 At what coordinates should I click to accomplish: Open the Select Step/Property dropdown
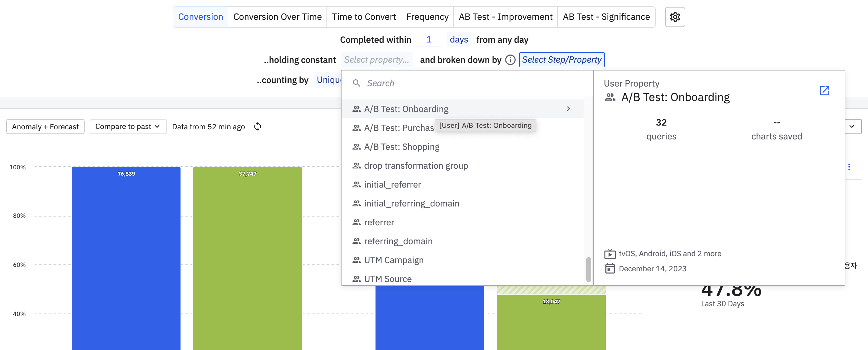pos(561,60)
